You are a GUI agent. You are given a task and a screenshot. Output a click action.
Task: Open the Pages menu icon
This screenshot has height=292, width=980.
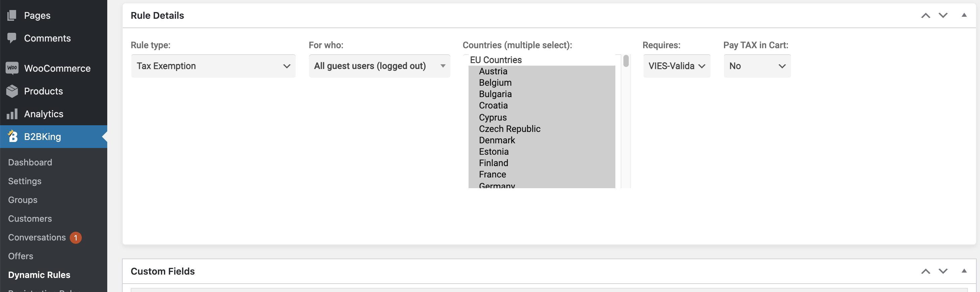12,15
